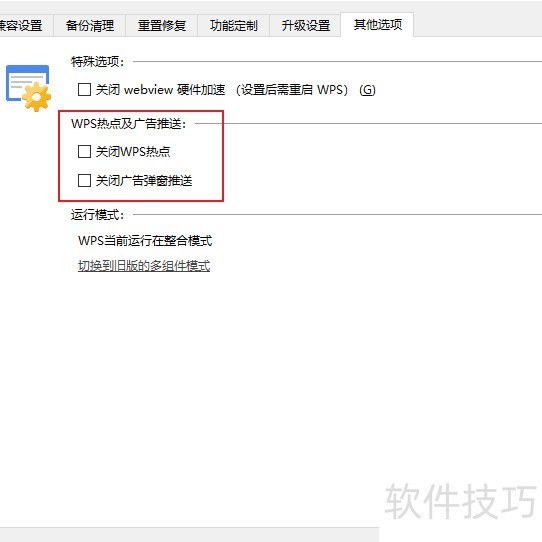Open the 备份清理 tab
The image size is (542, 542).
pos(90,25)
